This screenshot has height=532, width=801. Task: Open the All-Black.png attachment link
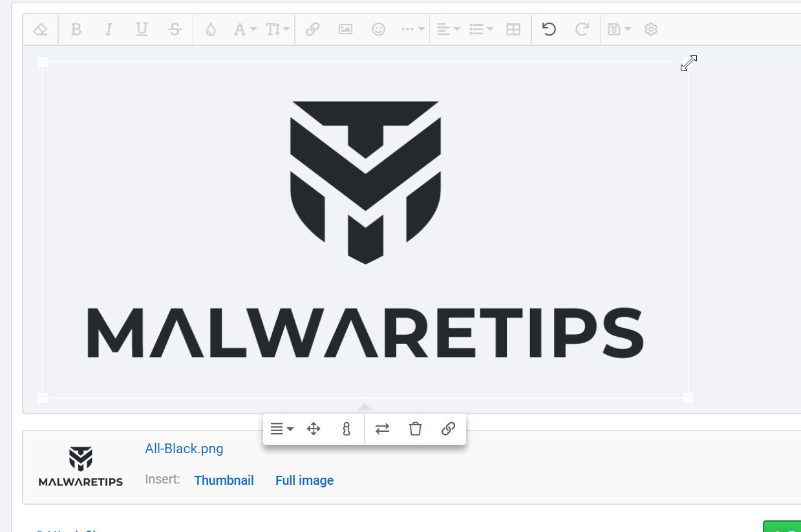click(184, 449)
